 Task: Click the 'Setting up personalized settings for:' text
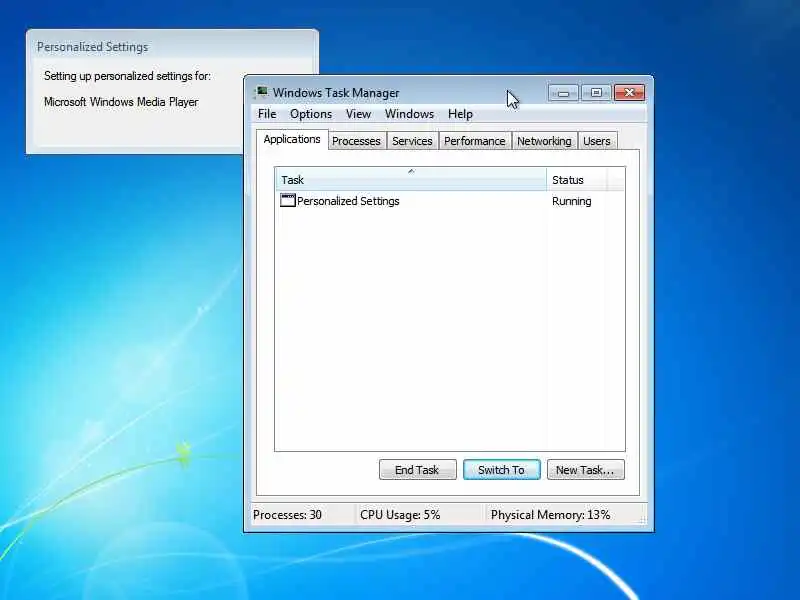[x=127, y=76]
